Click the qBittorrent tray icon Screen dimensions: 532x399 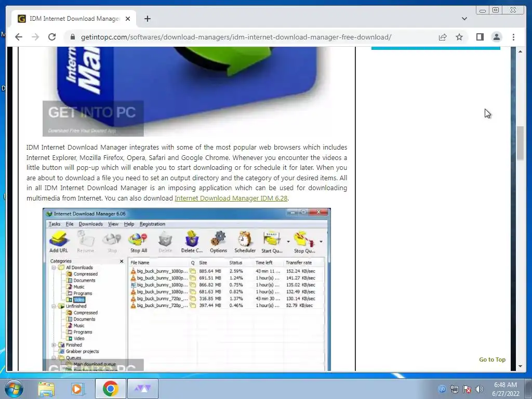tap(442, 389)
